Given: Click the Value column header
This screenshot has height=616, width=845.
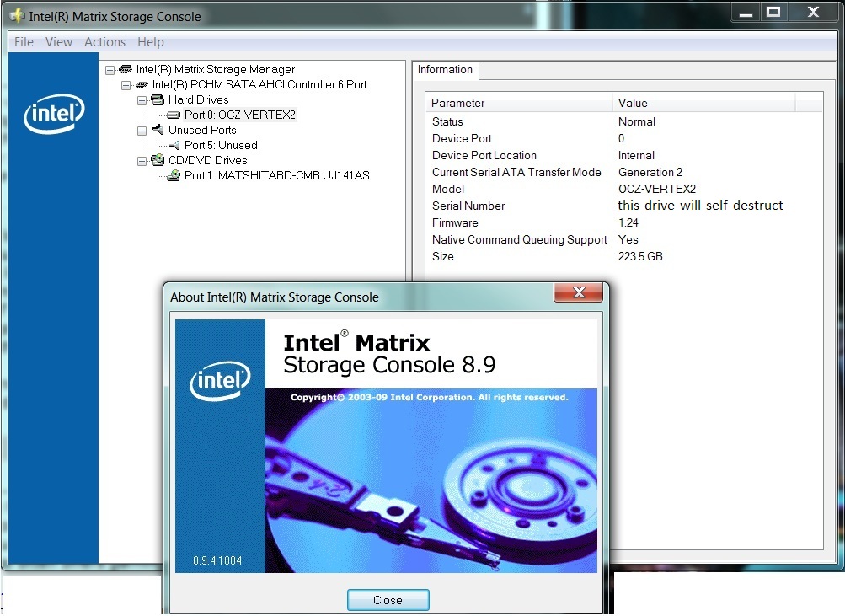Looking at the screenshot, I should click(x=703, y=103).
